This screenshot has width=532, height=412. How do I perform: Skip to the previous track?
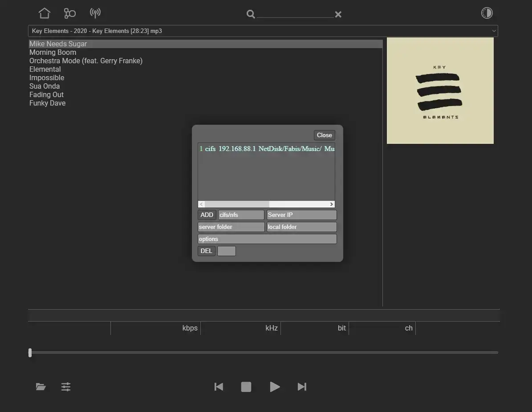coord(219,387)
